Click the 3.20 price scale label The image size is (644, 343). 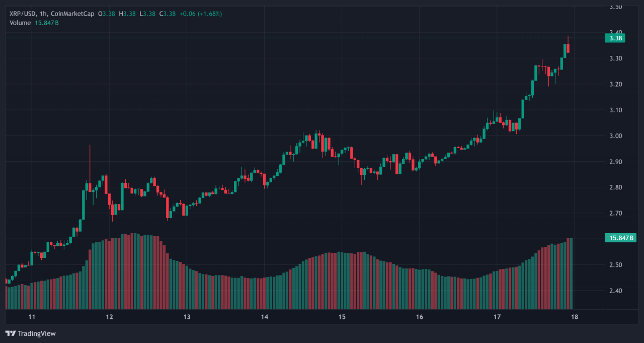coord(616,84)
